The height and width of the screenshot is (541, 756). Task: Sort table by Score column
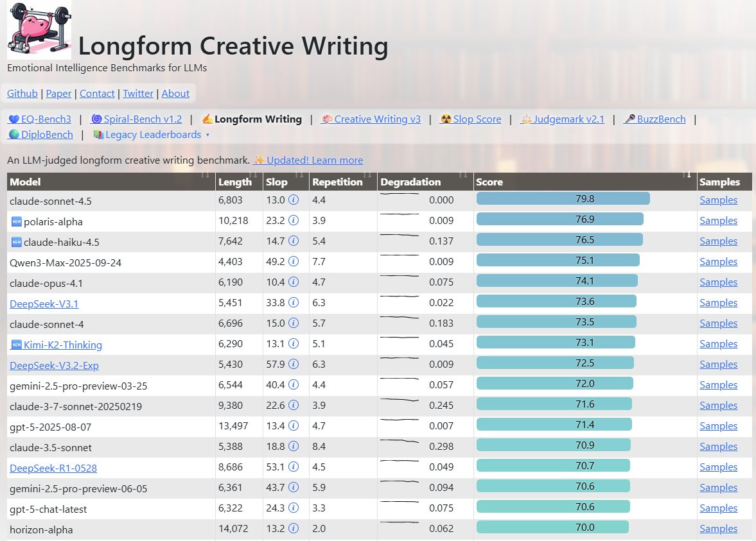click(585, 182)
